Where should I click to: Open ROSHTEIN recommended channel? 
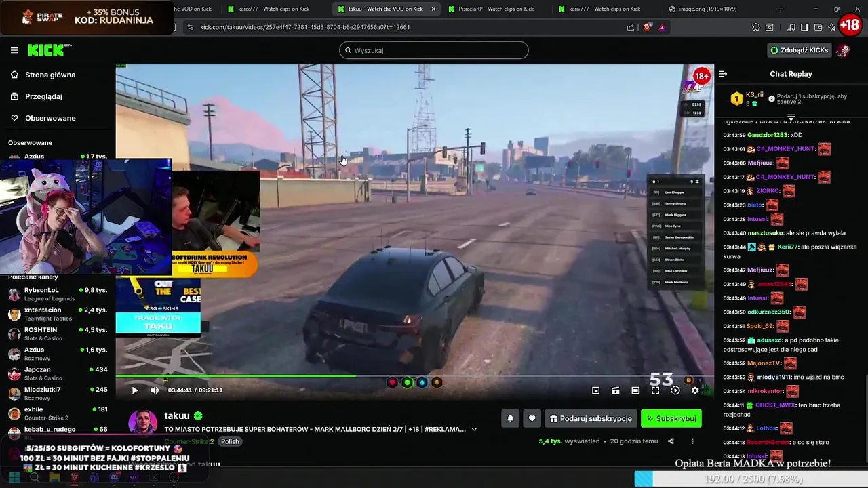[58, 333]
